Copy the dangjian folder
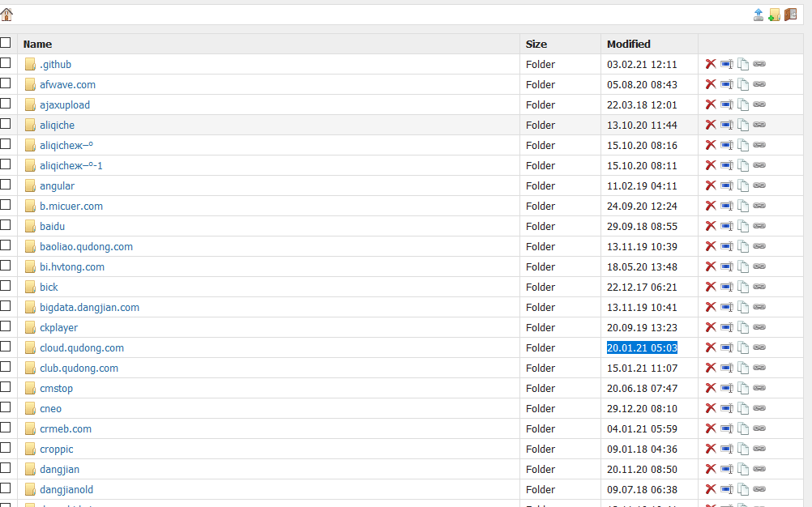812x507 pixels. (742, 469)
